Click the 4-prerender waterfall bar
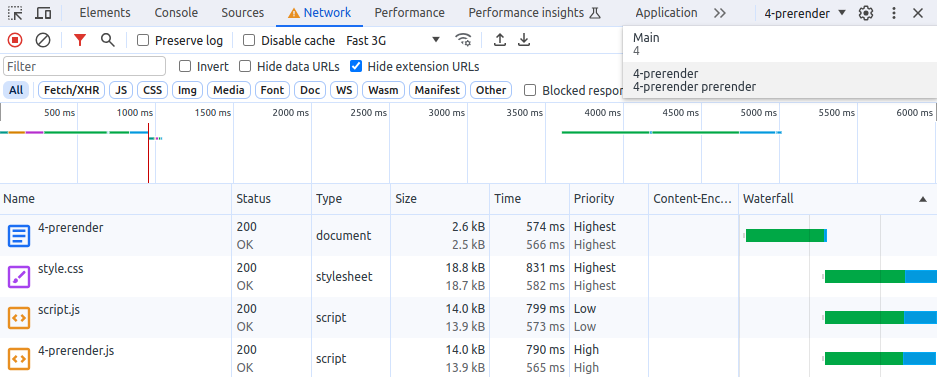 point(786,235)
